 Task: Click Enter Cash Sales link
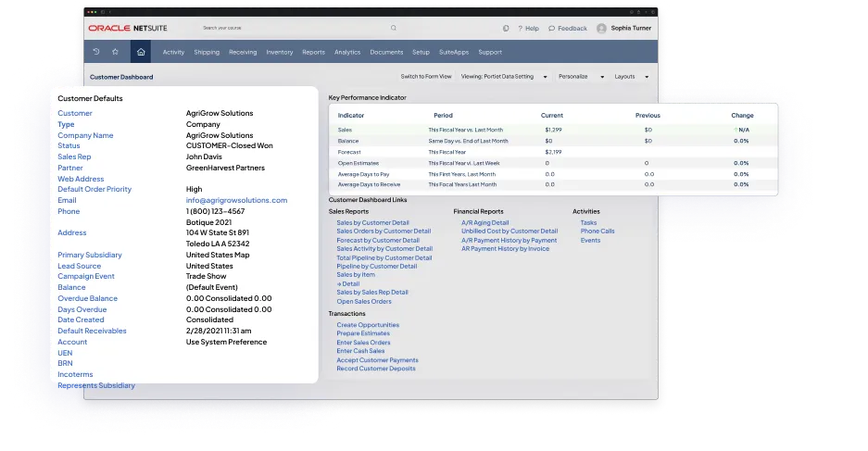pyautogui.click(x=360, y=351)
